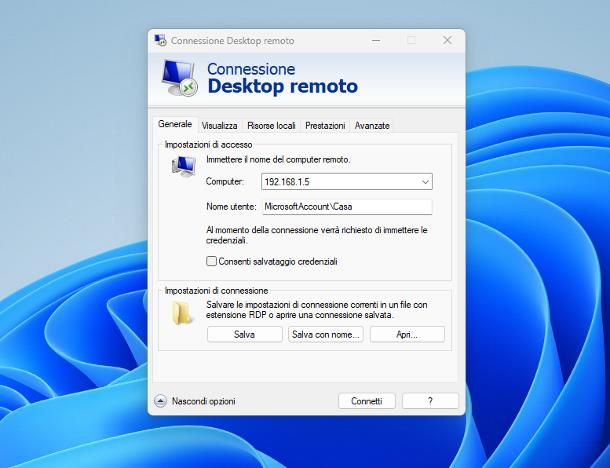Click the Remote Desktop title bar icon
The image size is (610, 468).
coord(160,40)
